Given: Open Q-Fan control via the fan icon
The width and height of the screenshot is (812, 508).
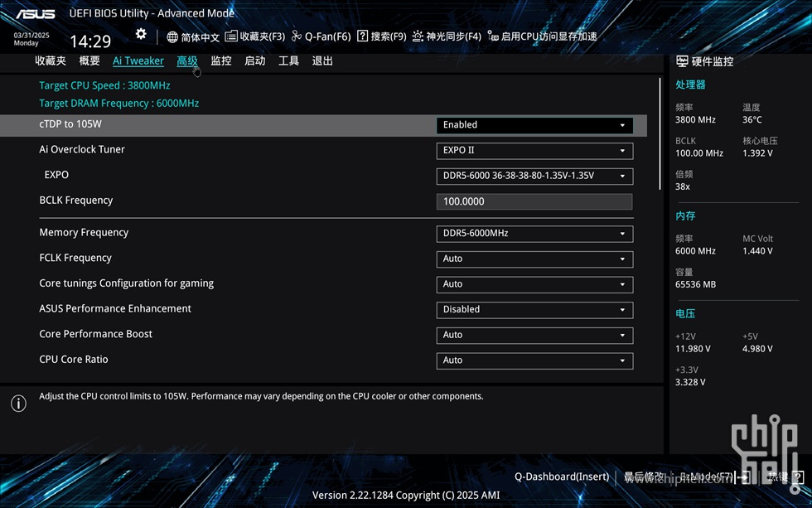Looking at the screenshot, I should pos(297,36).
